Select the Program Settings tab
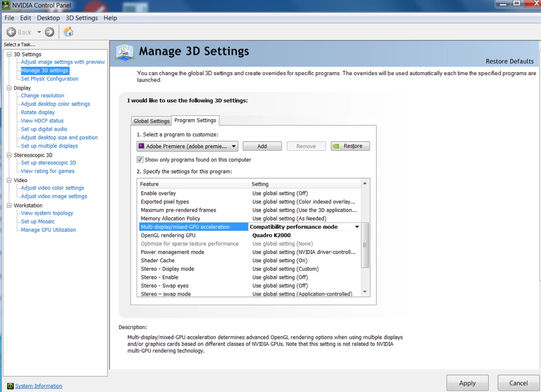The height and width of the screenshot is (392, 541). (195, 120)
